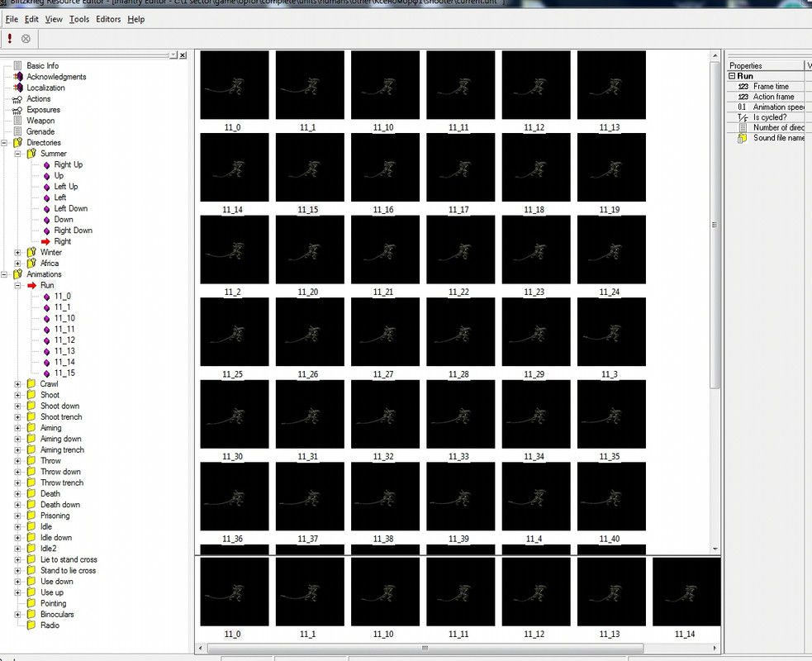
Task: Select the Grenade icon
Action: pyautogui.click(x=18, y=131)
